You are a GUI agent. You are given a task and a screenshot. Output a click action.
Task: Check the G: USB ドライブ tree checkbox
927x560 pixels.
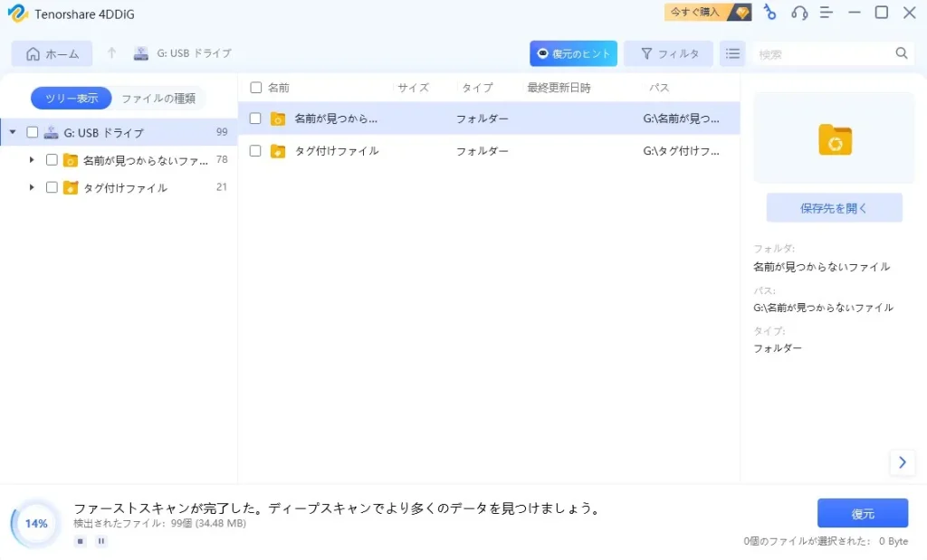click(33, 132)
